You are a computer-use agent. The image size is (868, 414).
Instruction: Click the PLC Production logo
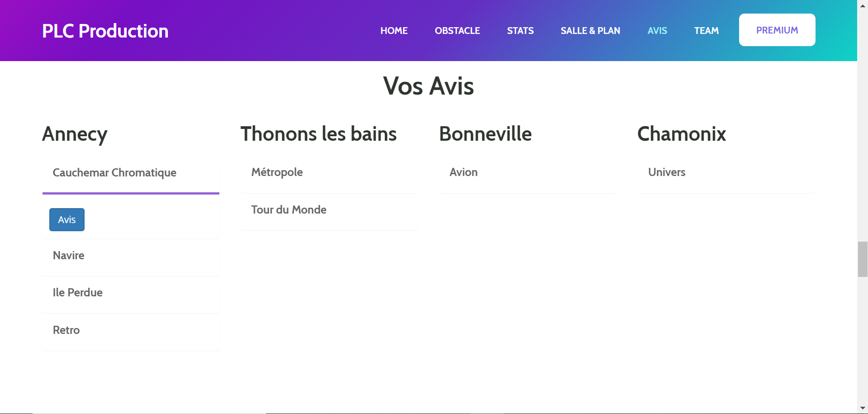(105, 31)
